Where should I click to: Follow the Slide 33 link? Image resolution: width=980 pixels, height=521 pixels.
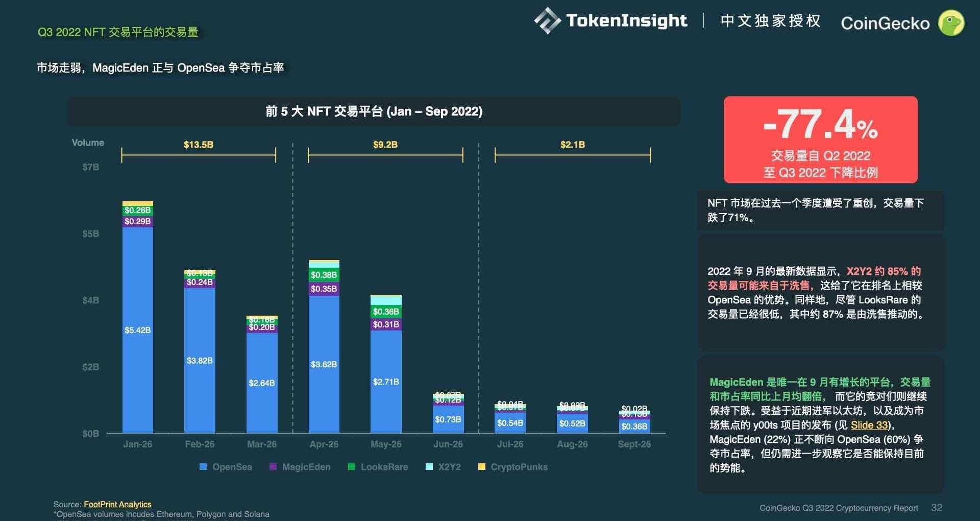tap(869, 425)
